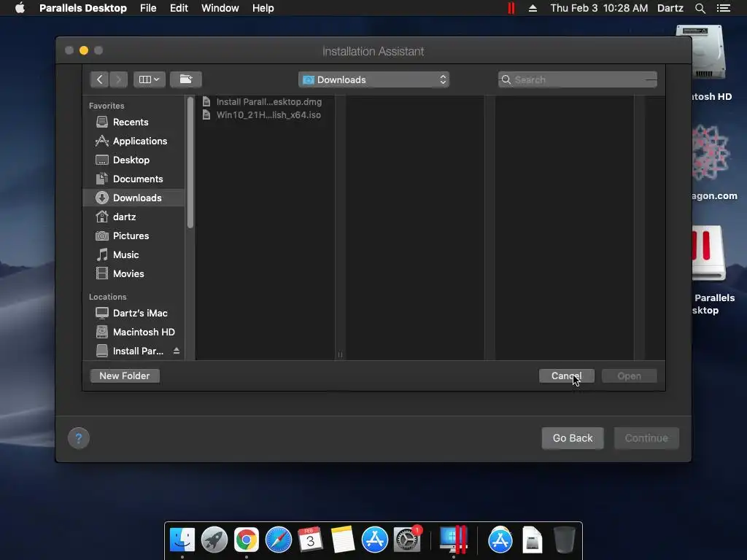Click the Cancel button
Screen dimensions: 747x560
click(566, 376)
